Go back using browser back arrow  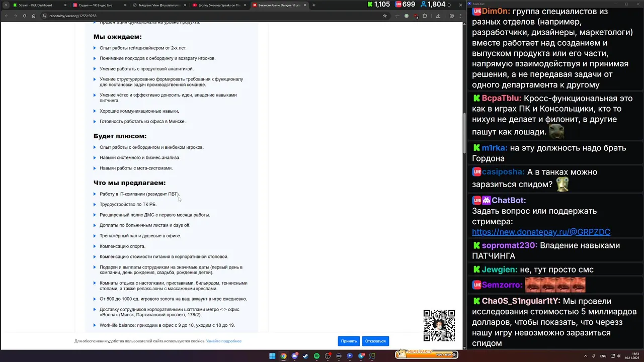pyautogui.click(x=7, y=16)
